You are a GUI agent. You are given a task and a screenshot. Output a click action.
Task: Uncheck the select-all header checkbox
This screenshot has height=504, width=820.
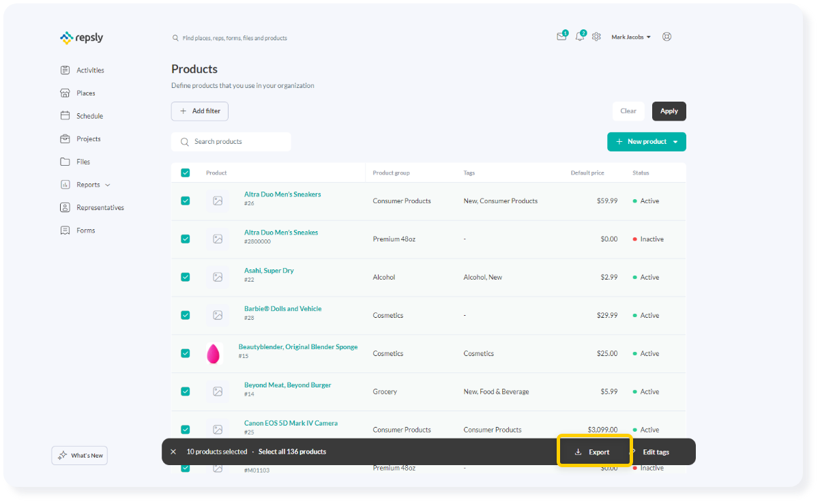coord(186,173)
